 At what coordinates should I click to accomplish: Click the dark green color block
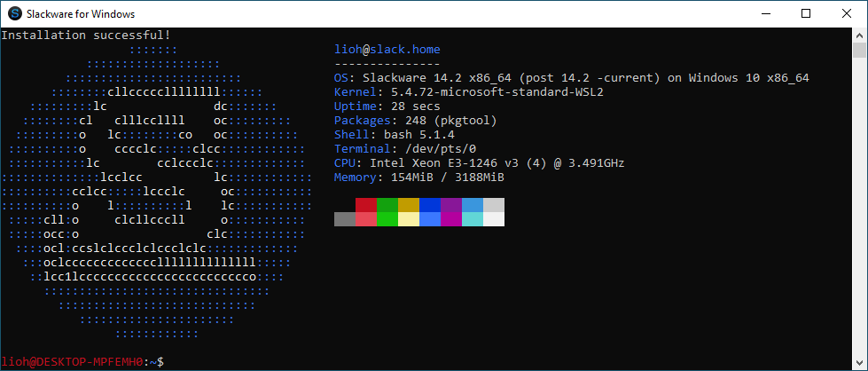click(x=387, y=205)
